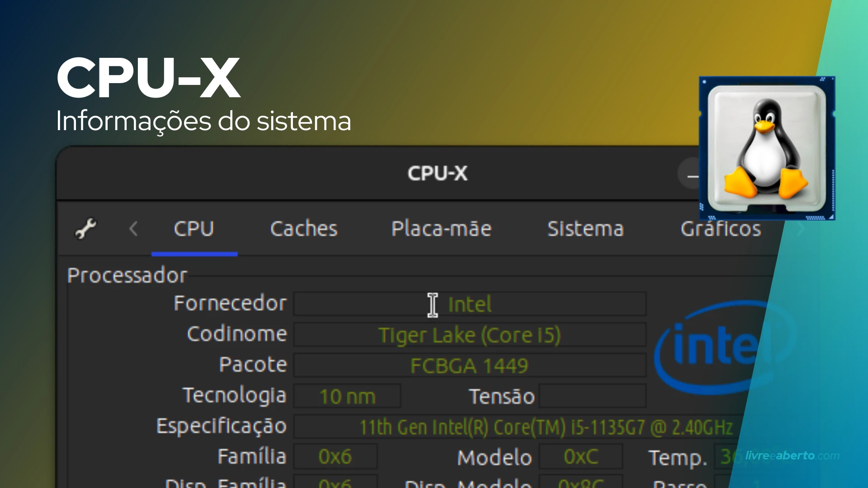Switch to the Gráficos tab
868x488 pixels.
[720, 229]
